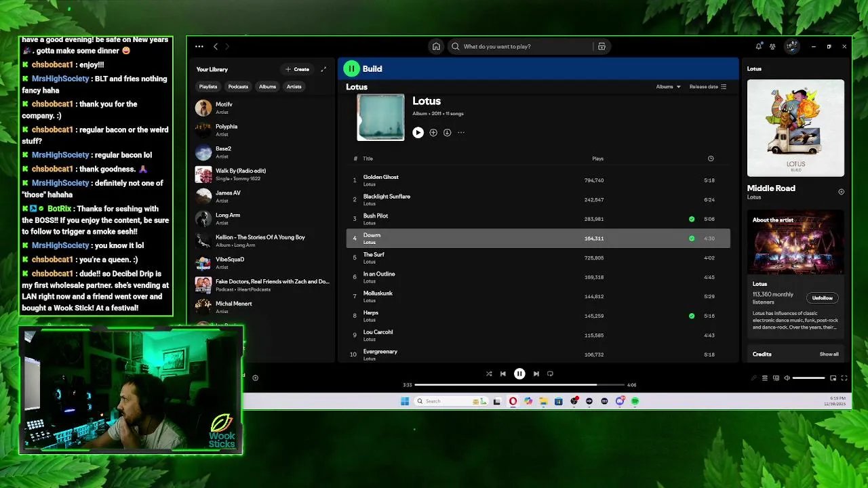Open Spotify Home via the house icon
Screen dimensions: 868x488
(436, 46)
